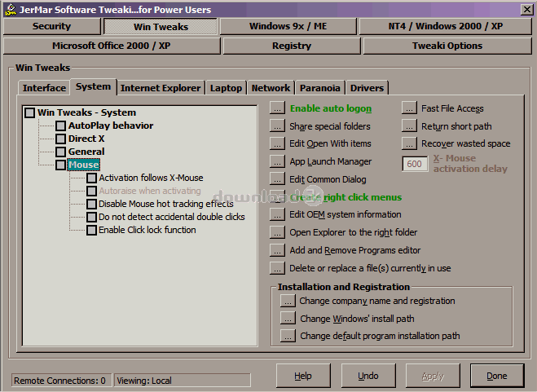Click the Undo button
The width and height of the screenshot is (537, 392).
[x=368, y=376]
